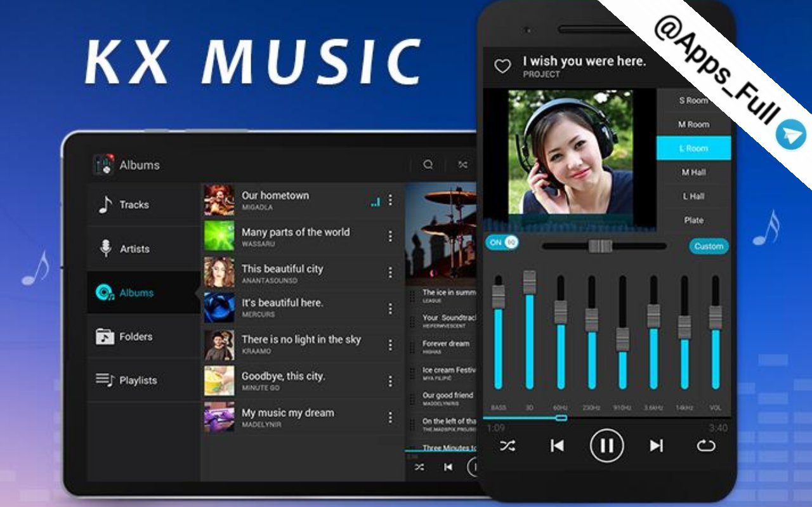Pause playback on the phone
812x507 pixels.
[606, 446]
